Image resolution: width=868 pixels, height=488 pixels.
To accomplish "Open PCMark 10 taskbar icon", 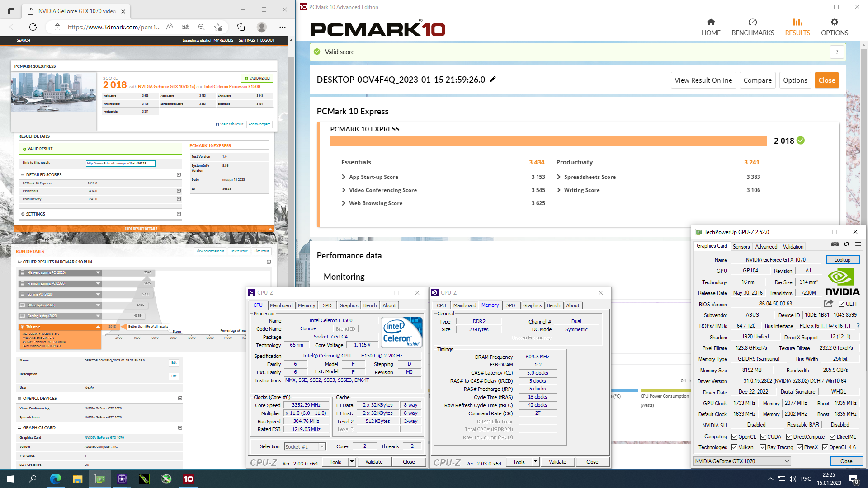I will pos(189,479).
